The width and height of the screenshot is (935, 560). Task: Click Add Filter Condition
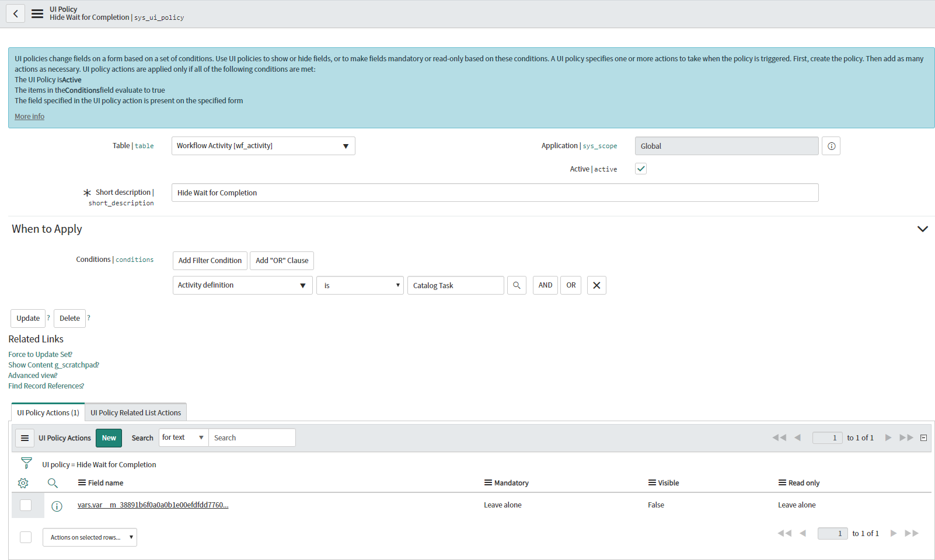[x=210, y=261]
